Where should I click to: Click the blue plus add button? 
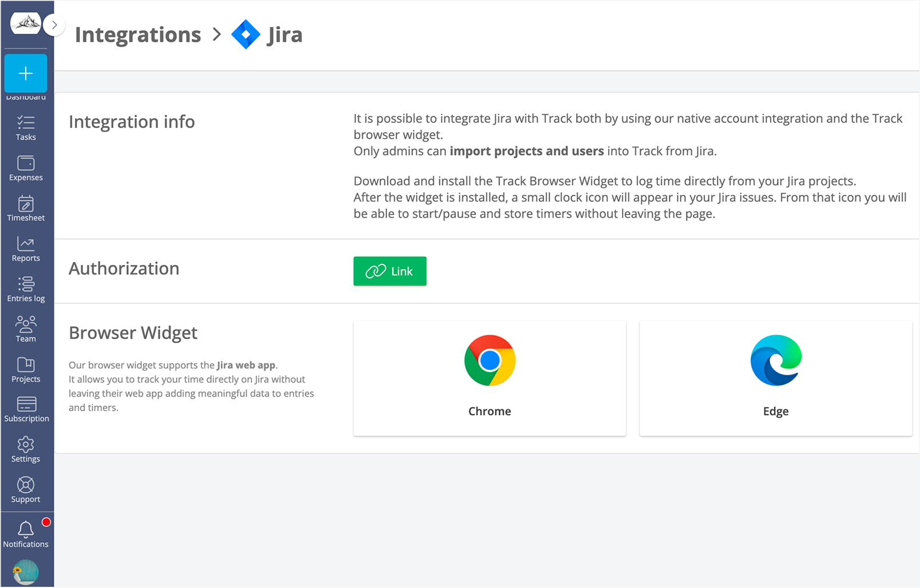coord(26,73)
